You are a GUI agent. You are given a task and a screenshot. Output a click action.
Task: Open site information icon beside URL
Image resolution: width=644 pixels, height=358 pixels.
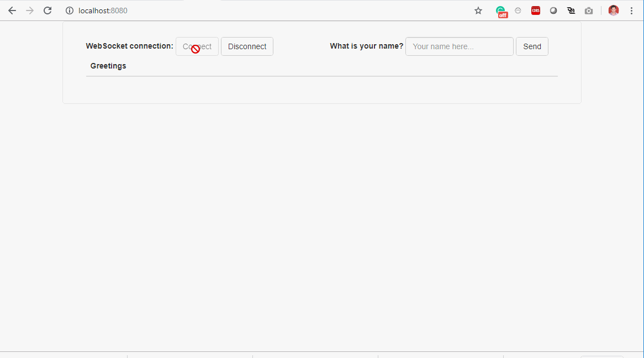pyautogui.click(x=70, y=10)
